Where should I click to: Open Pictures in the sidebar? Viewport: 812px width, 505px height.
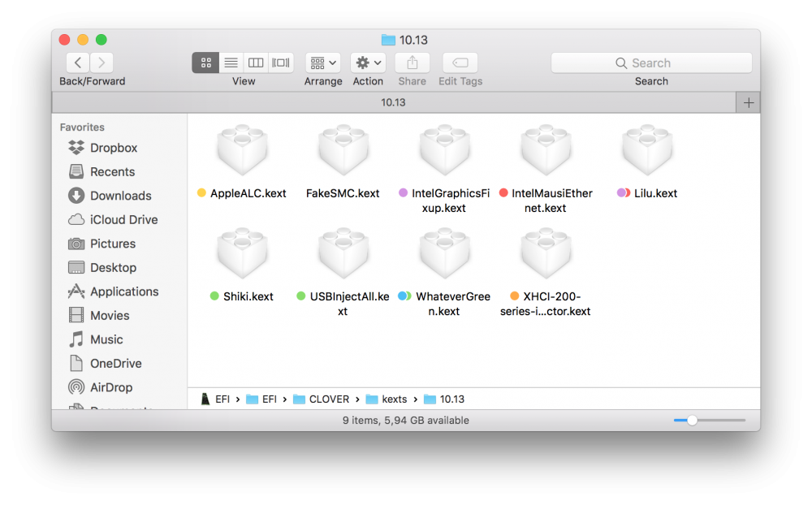[102, 244]
